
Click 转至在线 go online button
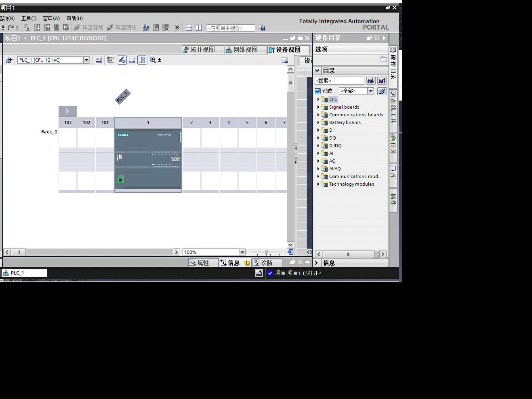[88, 27]
